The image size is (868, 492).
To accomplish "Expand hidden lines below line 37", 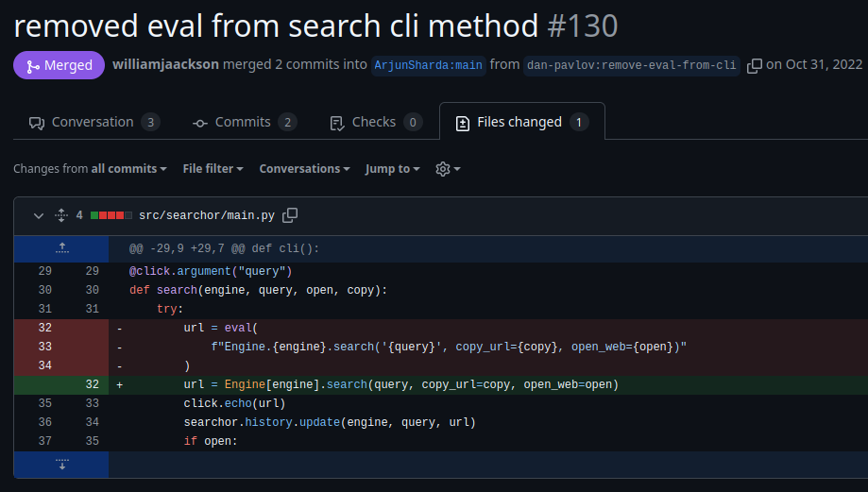I will pos(61,464).
